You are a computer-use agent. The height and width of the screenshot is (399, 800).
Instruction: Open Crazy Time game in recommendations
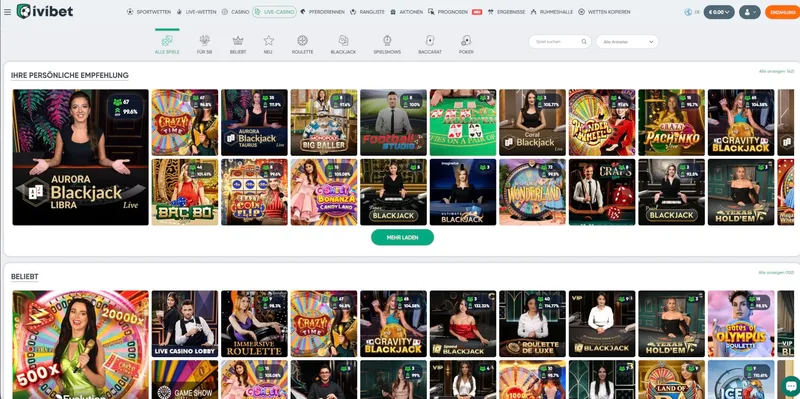pos(185,122)
